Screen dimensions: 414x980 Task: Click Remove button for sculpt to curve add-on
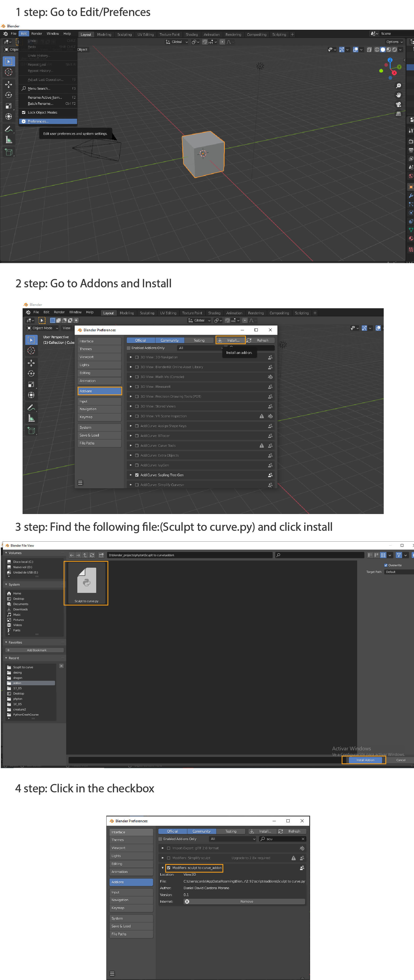(x=244, y=902)
